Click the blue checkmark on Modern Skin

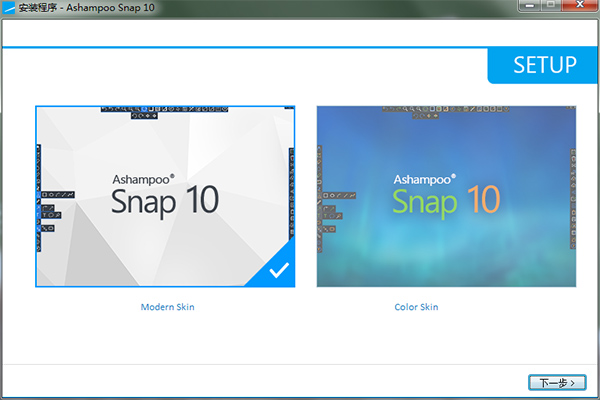279,271
